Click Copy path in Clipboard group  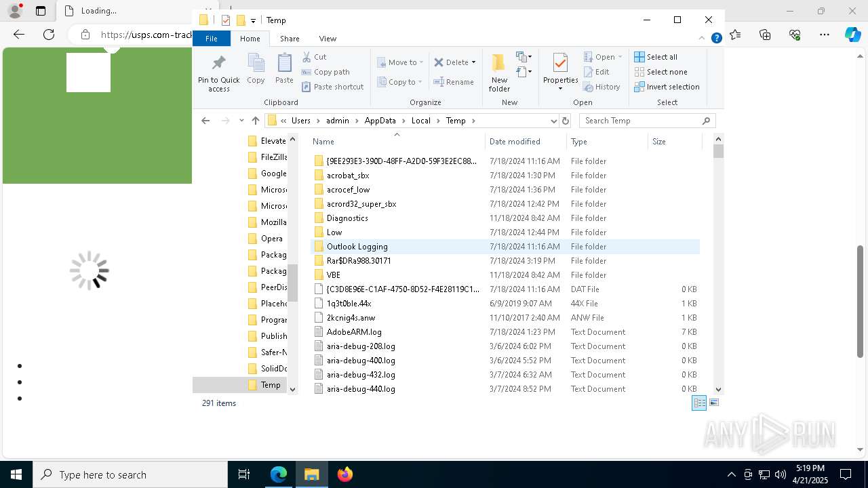pyautogui.click(x=325, y=72)
